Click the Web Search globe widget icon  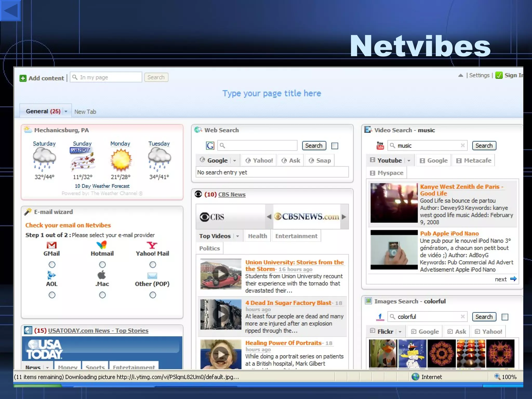pyautogui.click(x=198, y=130)
